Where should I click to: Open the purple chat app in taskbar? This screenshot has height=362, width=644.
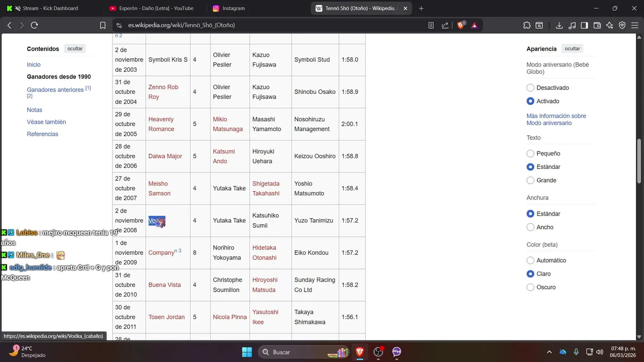[x=397, y=352]
